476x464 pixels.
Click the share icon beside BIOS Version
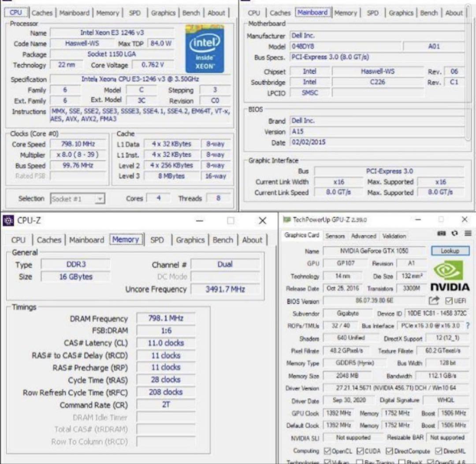pyautogui.click(x=435, y=300)
